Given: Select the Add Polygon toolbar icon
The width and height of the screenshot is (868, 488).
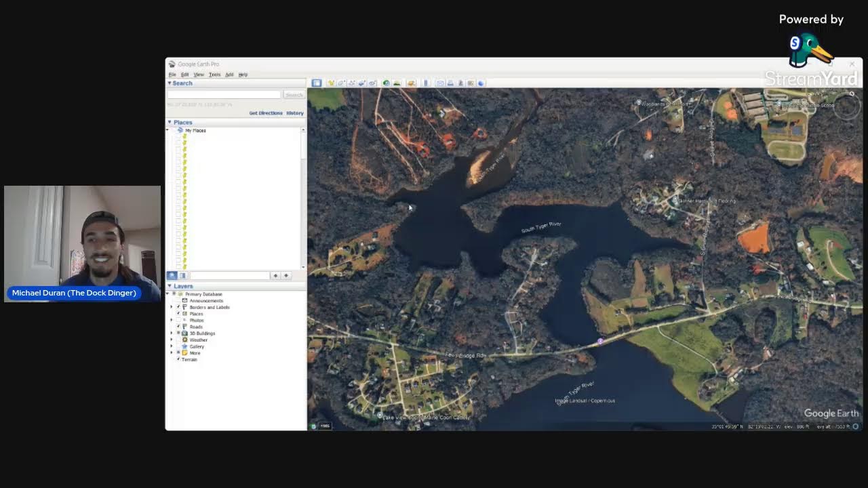Looking at the screenshot, I should [x=341, y=83].
